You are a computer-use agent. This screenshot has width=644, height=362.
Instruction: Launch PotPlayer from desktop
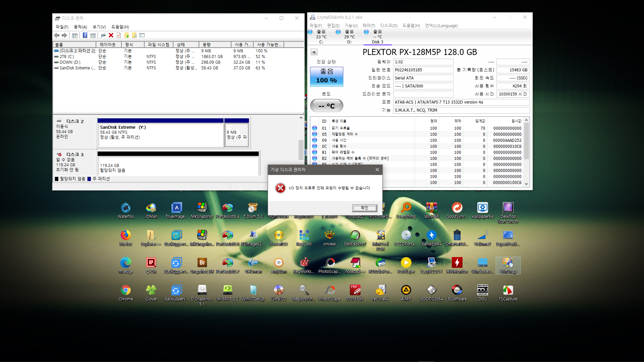click(x=406, y=265)
